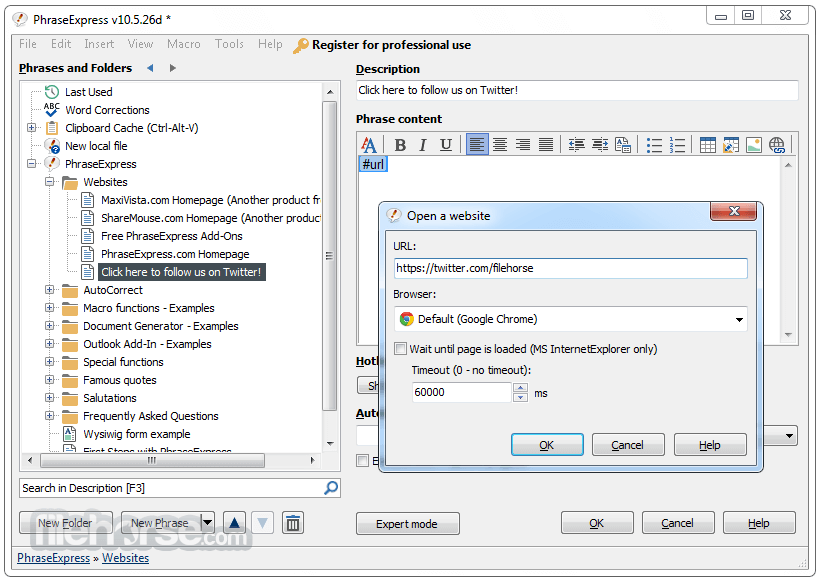This screenshot has width=820, height=581.
Task: Click Help in Open a website dialog
Action: [710, 445]
